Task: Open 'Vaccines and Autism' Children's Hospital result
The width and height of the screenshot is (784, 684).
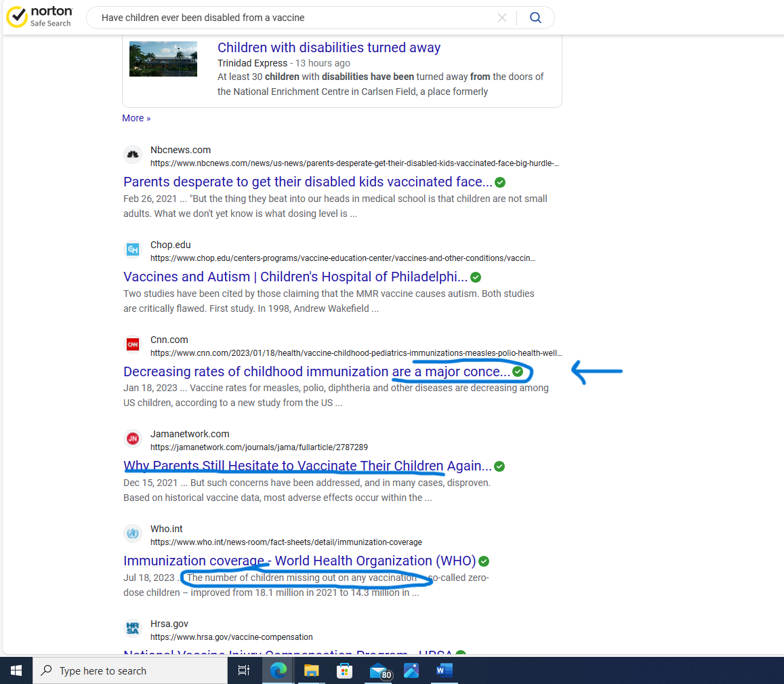Action: (x=295, y=277)
